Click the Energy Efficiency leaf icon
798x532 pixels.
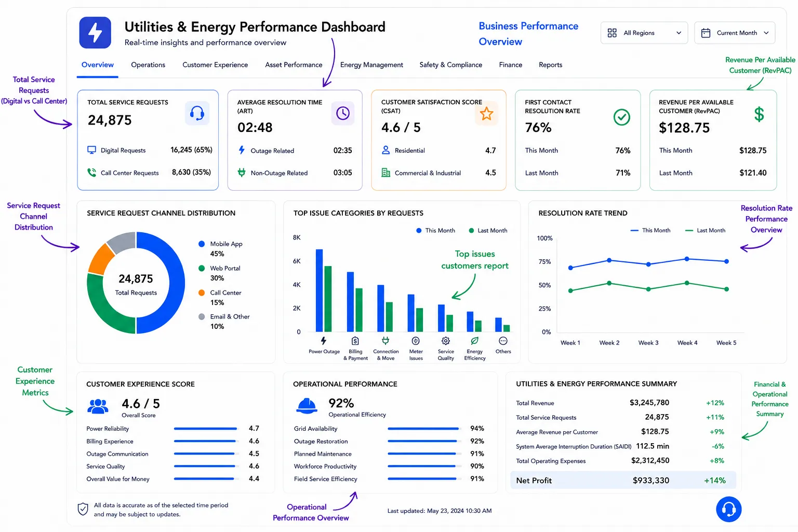click(x=474, y=341)
